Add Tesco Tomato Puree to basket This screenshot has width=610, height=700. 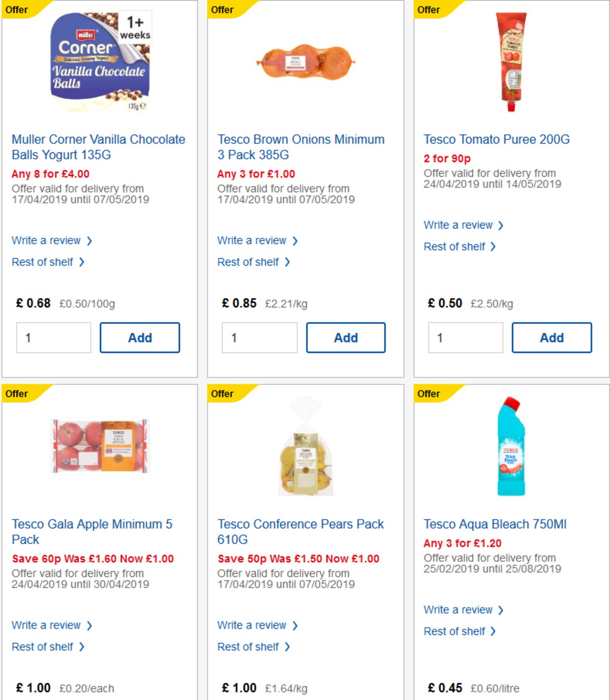(x=551, y=337)
